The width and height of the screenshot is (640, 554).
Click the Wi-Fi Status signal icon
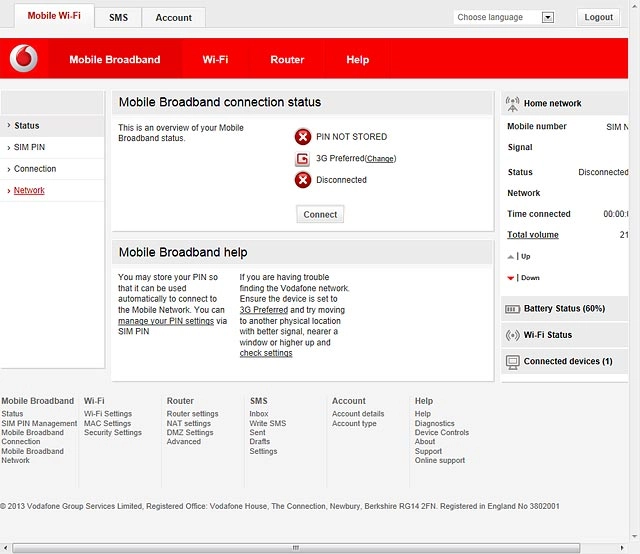coord(513,335)
